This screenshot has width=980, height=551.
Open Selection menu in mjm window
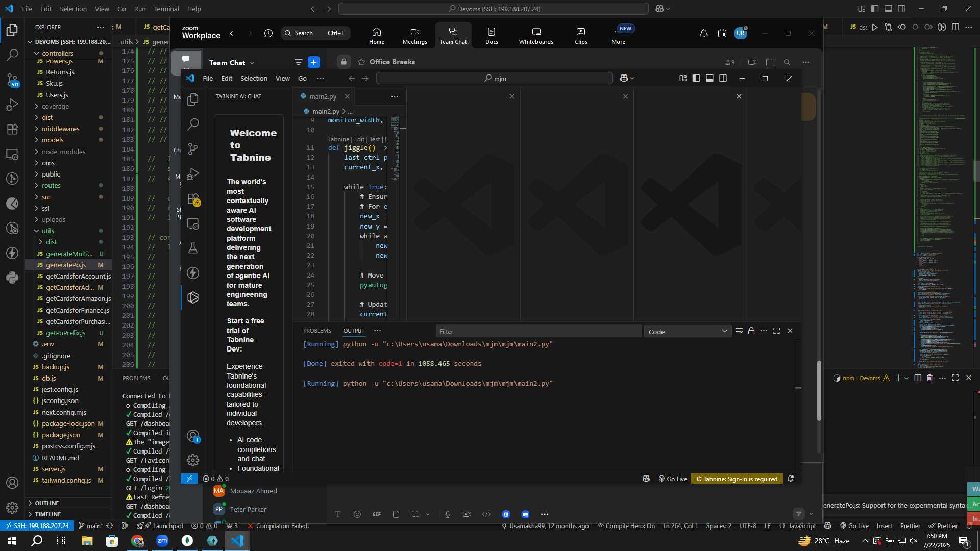(254, 78)
